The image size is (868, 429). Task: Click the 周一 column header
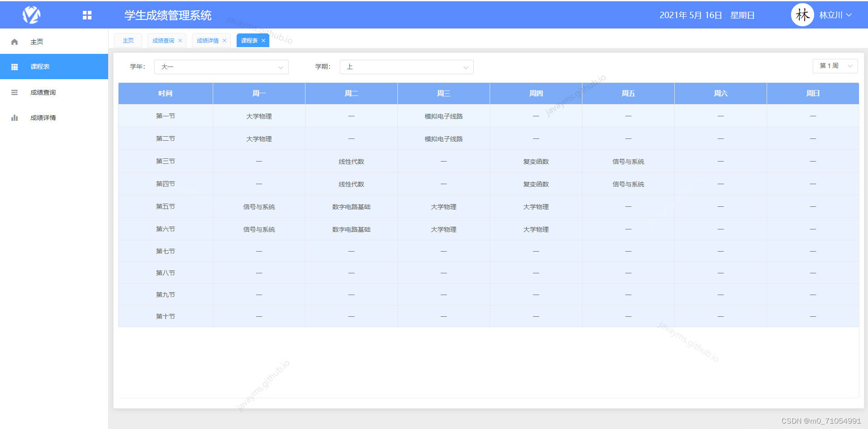coord(258,93)
